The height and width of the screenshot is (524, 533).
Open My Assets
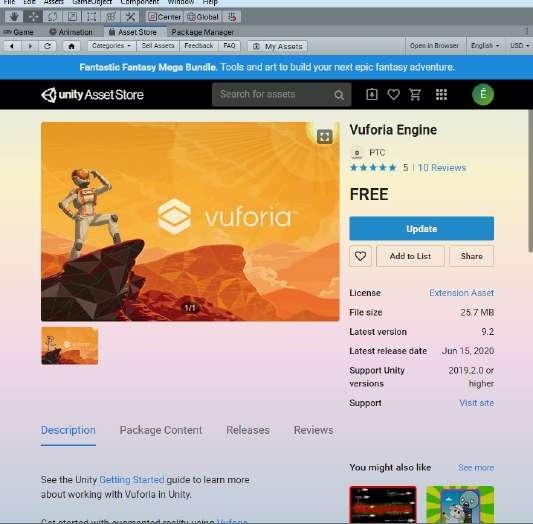[277, 46]
